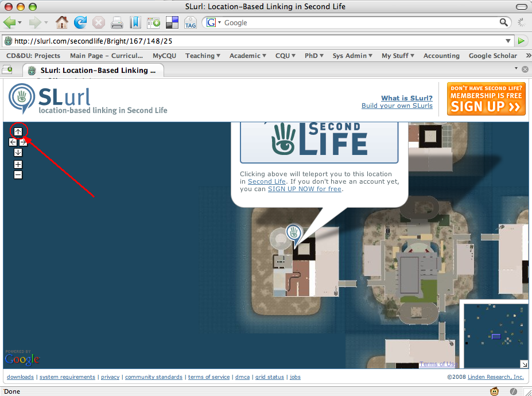Image resolution: width=532 pixels, height=396 pixels.
Task: Zoom in the map with plus button
Action: (18, 165)
